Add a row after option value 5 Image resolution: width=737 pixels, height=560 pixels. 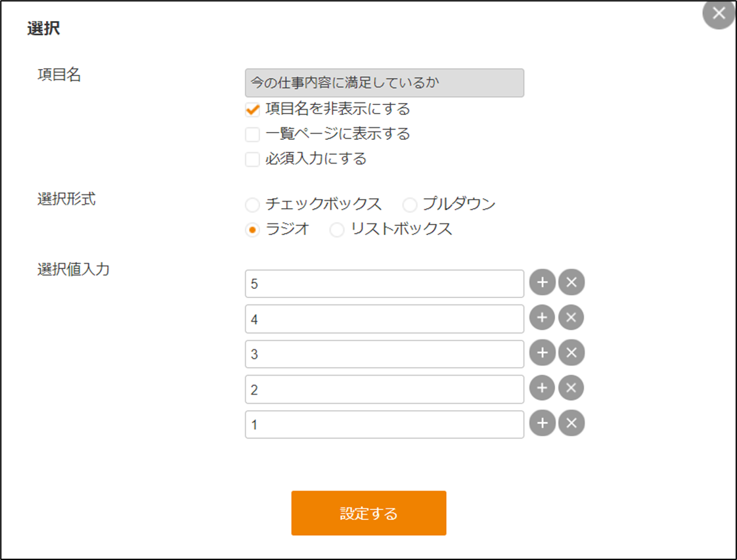543,282
